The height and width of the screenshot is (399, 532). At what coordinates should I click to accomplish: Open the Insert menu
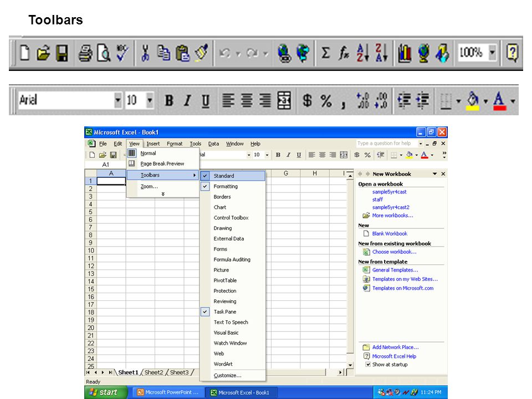click(x=153, y=144)
